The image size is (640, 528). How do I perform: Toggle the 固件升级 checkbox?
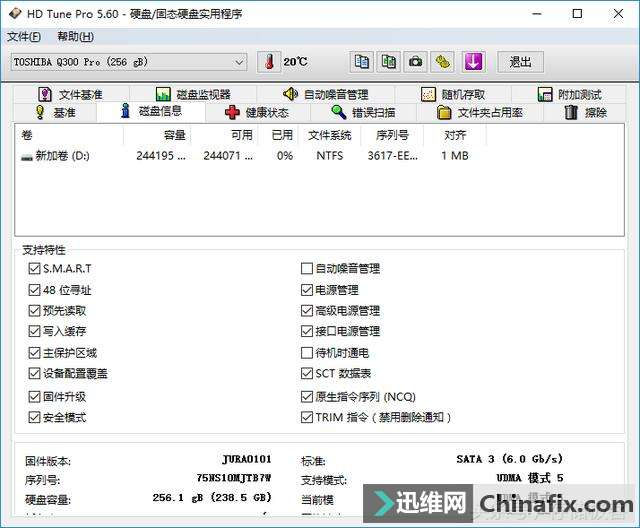coord(34,397)
